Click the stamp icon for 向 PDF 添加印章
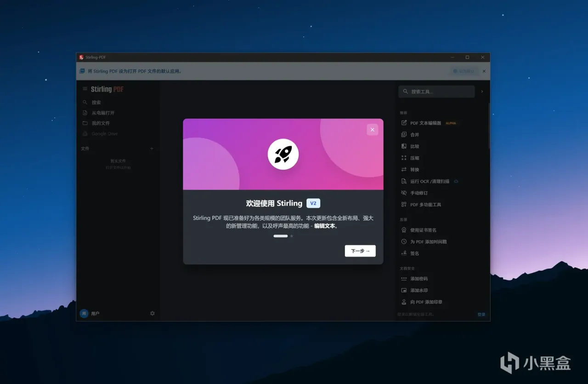This screenshot has height=384, width=588. coord(404,302)
